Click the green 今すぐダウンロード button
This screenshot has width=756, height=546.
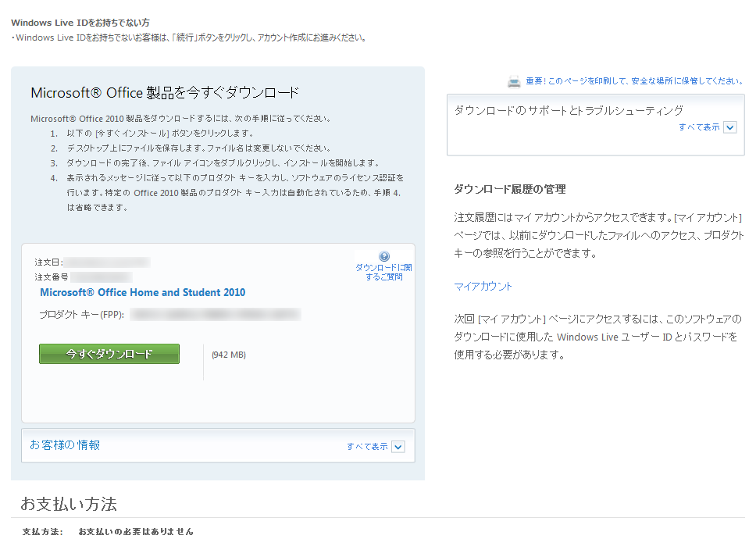[x=109, y=354]
